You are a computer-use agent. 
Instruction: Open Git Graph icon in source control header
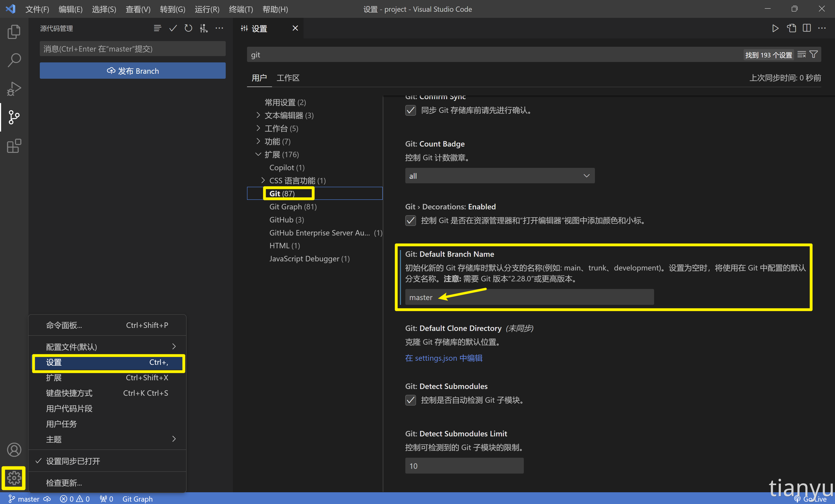204,28
